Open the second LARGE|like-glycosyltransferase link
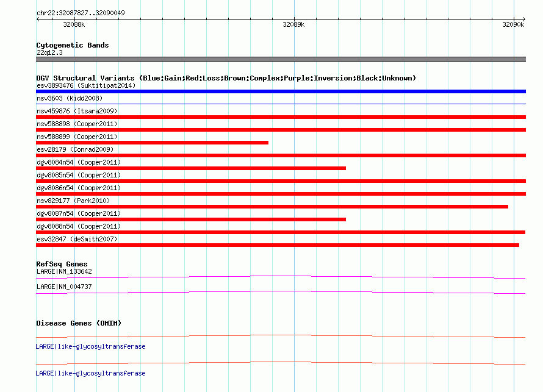The height and width of the screenshot is (392, 543). 90,373
